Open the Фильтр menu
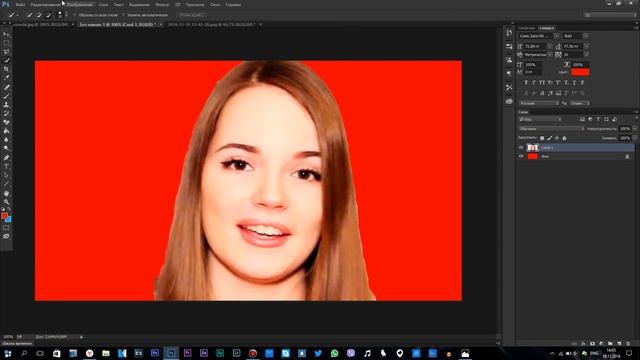This screenshot has height=360, width=640. [162, 4]
